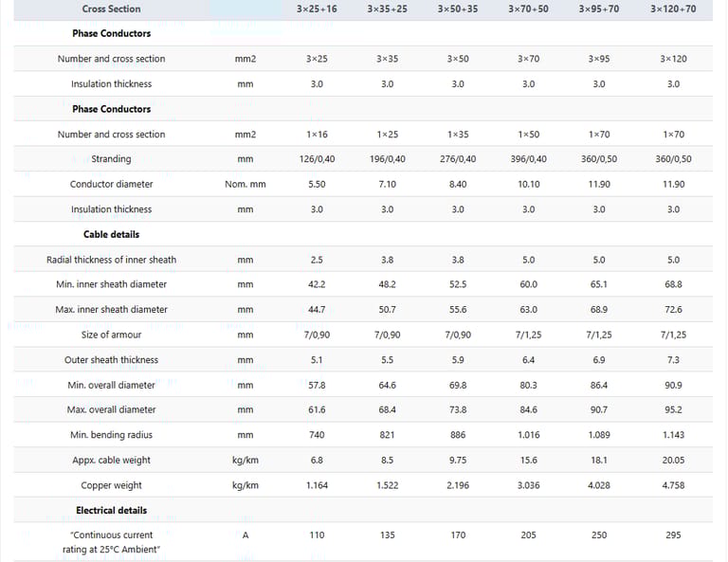Click the "Nom. mm" unit cell

pos(246,184)
